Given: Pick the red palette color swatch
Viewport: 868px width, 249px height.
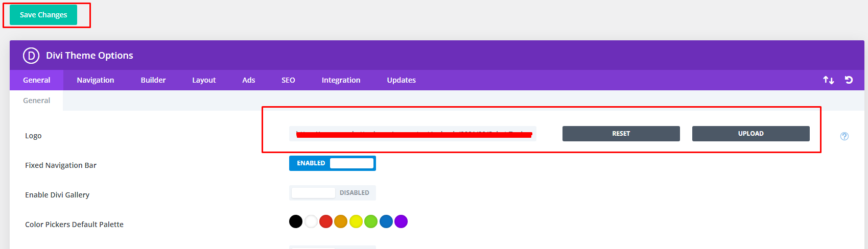Looking at the screenshot, I should pyautogui.click(x=326, y=221).
